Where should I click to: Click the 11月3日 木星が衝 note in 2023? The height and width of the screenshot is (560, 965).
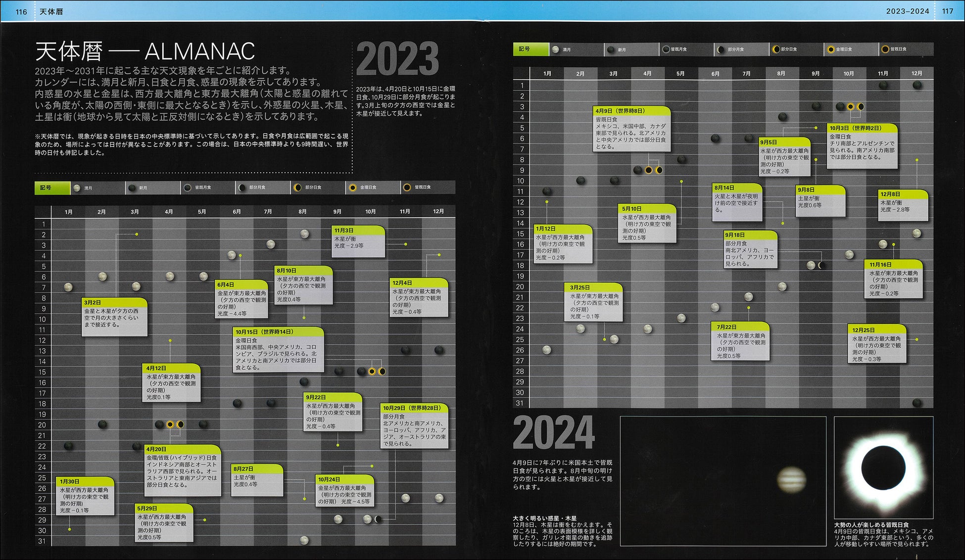(358, 242)
